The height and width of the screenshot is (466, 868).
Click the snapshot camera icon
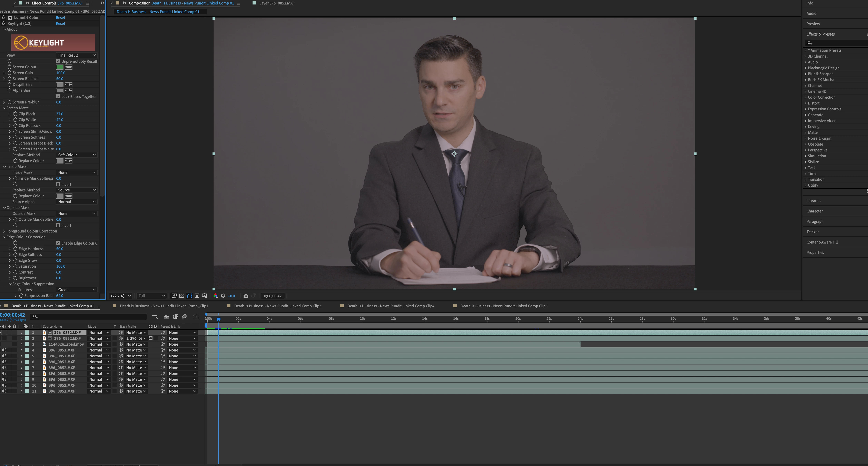pos(246,296)
